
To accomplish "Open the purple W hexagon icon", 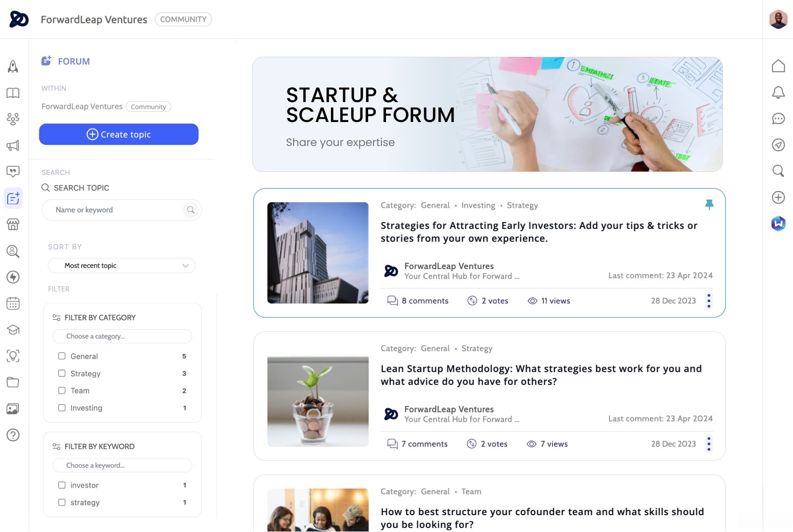I will pyautogui.click(x=778, y=224).
